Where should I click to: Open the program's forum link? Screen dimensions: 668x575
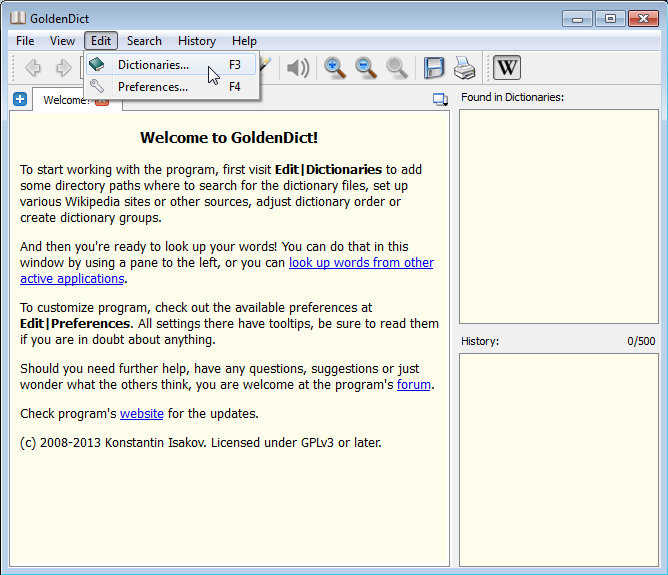[414, 385]
